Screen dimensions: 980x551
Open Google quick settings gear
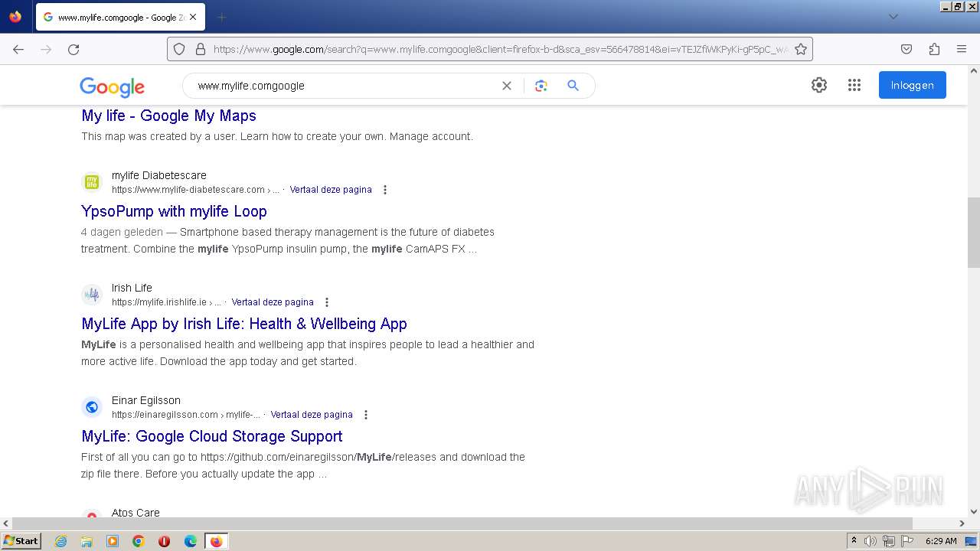[819, 85]
